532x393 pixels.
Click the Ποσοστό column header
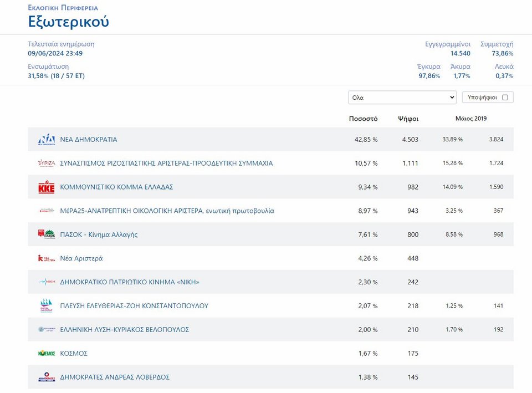coord(363,119)
